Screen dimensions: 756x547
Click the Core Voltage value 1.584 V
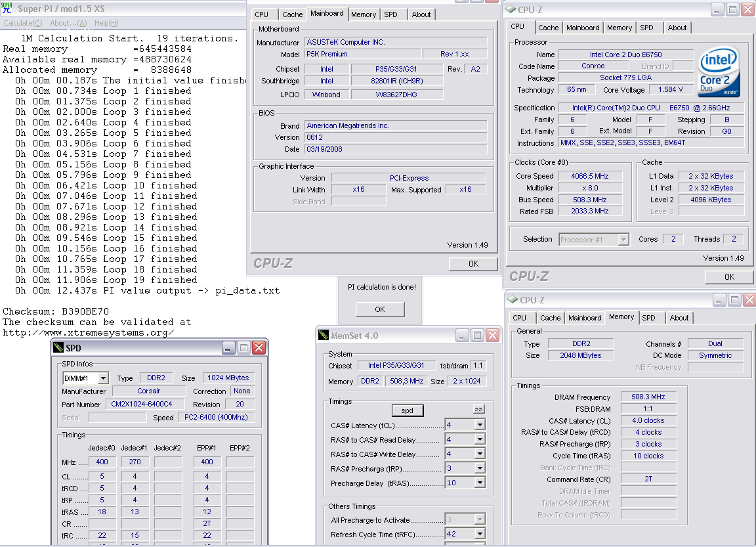670,90
